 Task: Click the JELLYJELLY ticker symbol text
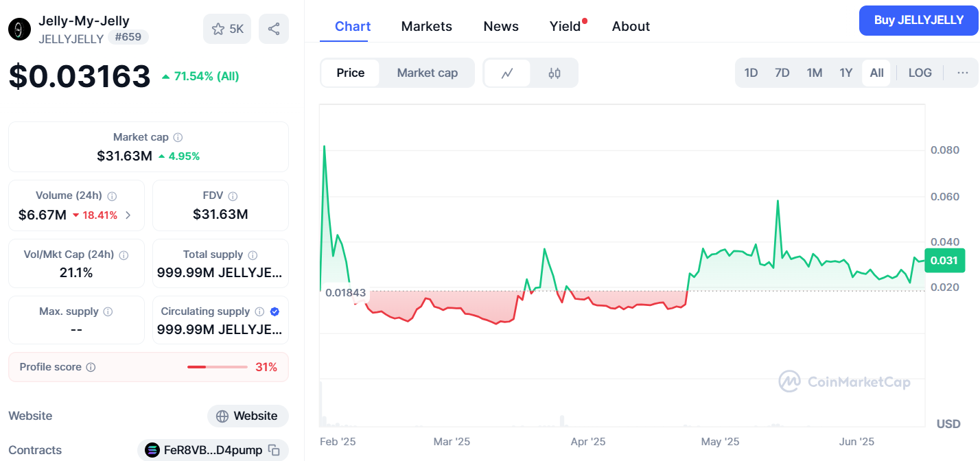click(x=71, y=38)
